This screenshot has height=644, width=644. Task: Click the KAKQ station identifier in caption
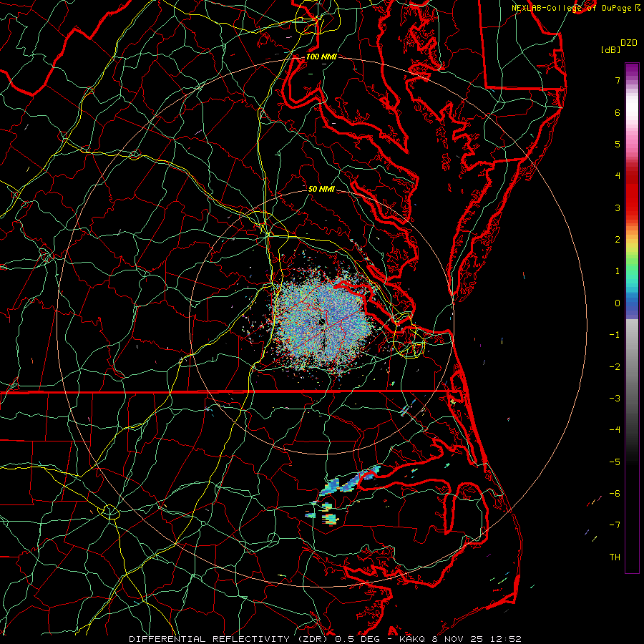pyautogui.click(x=412, y=639)
